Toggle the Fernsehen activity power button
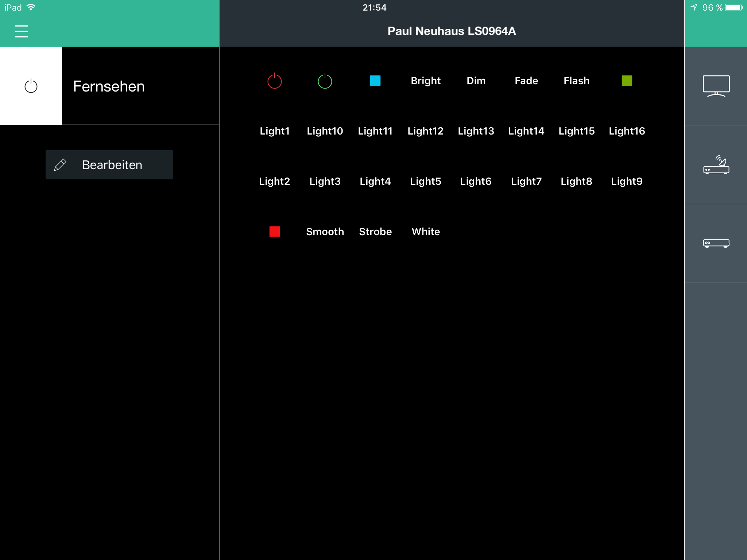This screenshot has width=747, height=560. click(x=31, y=86)
